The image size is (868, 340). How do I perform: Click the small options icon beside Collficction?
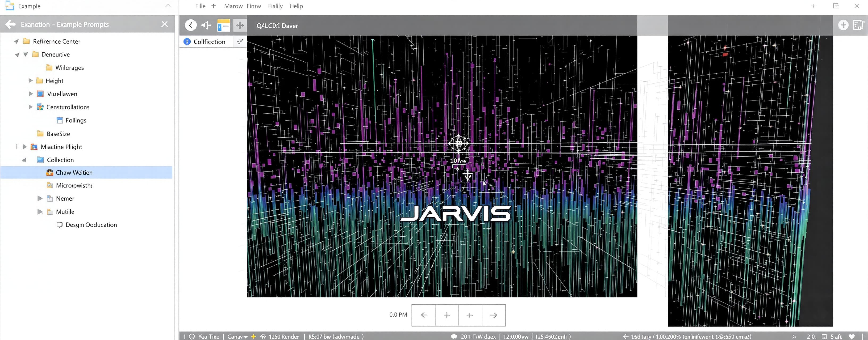click(x=240, y=41)
